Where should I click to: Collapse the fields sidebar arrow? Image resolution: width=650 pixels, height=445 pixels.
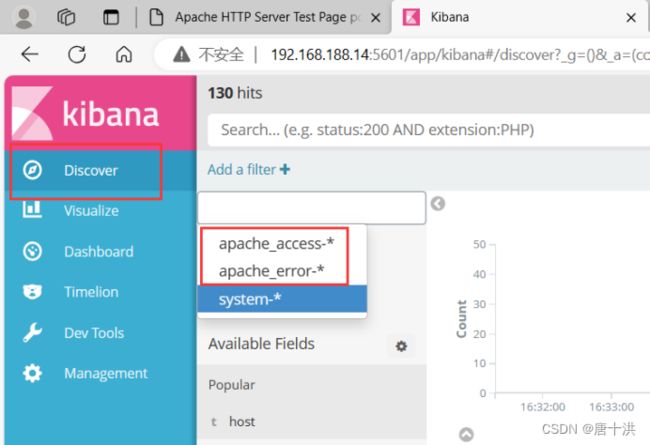(x=438, y=204)
